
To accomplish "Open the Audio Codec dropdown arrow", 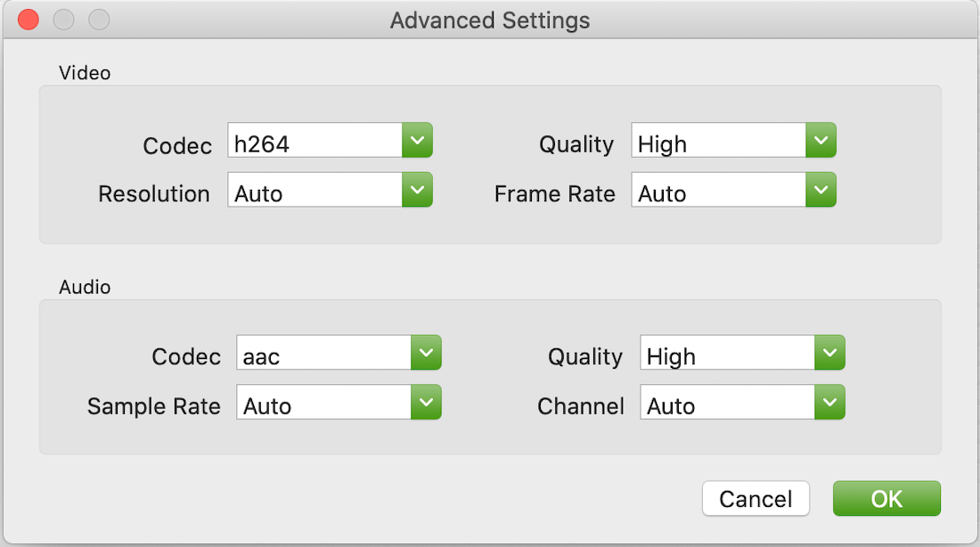I will point(426,352).
